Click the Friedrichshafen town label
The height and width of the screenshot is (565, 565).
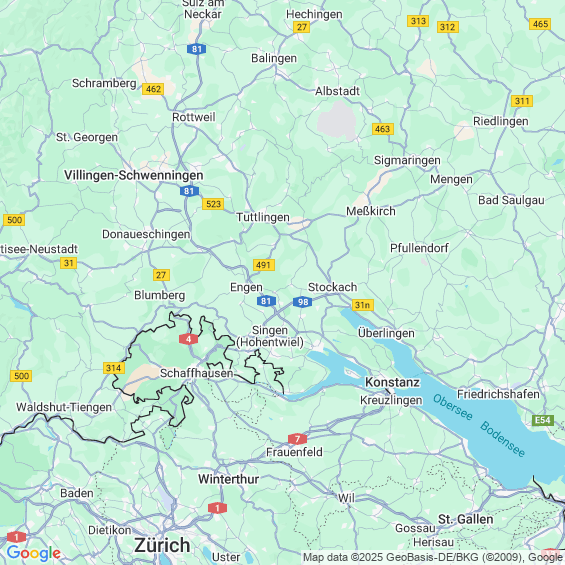(498, 394)
